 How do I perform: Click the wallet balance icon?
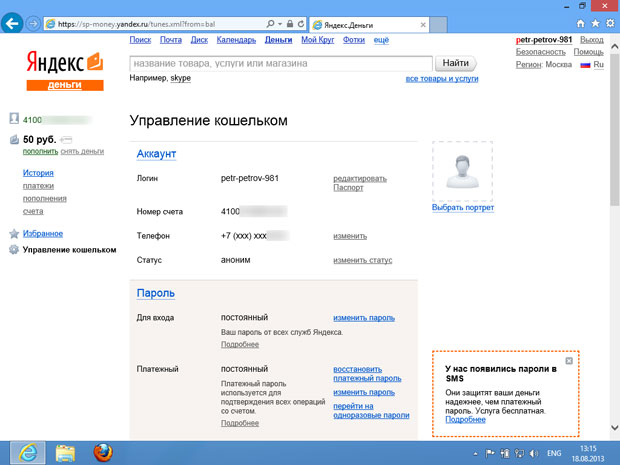tap(14, 139)
